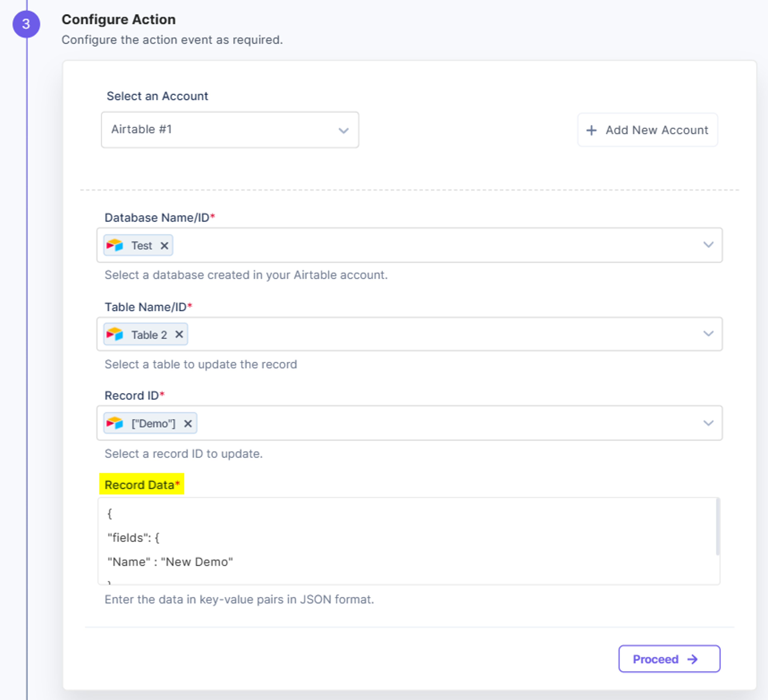Open the Select an Account dropdown
The image size is (768, 700).
(x=230, y=130)
